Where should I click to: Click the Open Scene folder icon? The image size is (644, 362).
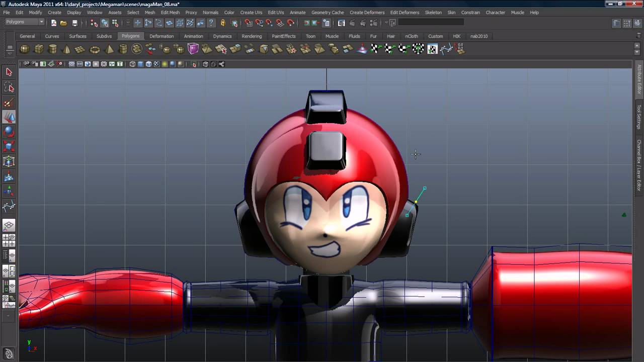coord(63,23)
